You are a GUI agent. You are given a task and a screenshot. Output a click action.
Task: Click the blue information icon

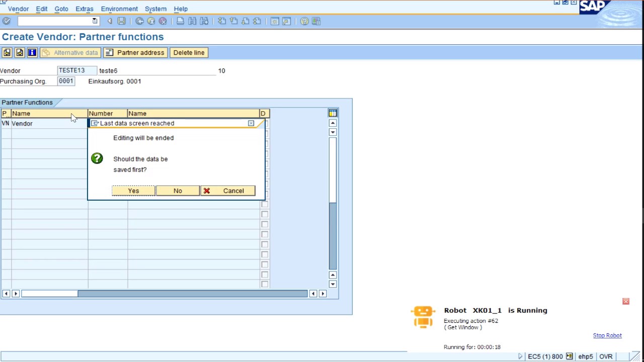(32, 52)
